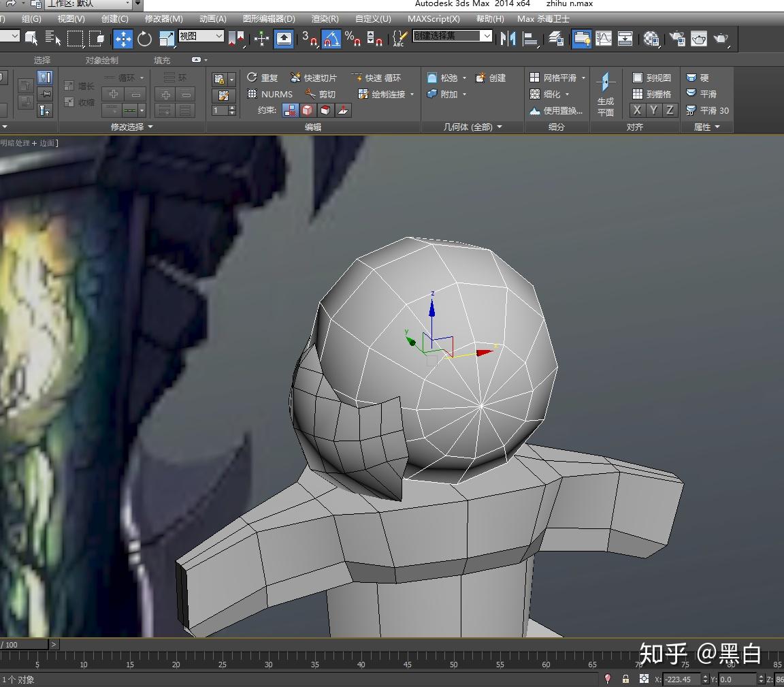
Task: Open Render Setup dialog
Action: [678, 39]
